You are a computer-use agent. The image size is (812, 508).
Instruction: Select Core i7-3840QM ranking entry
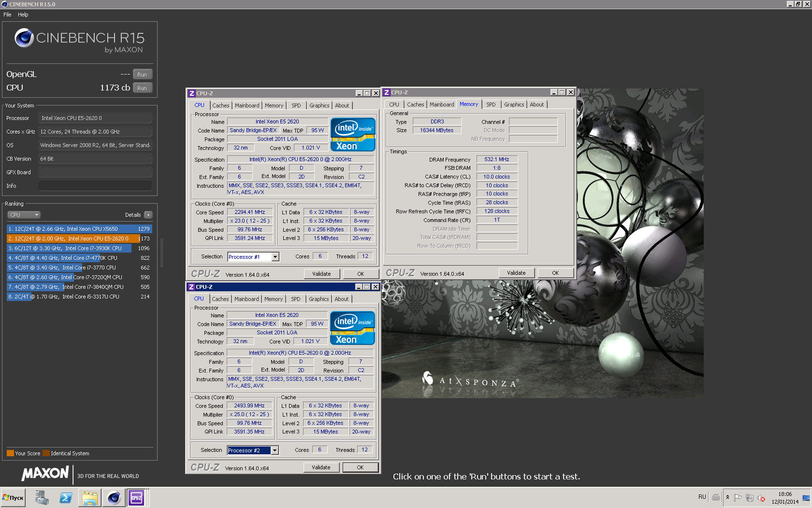[79, 287]
